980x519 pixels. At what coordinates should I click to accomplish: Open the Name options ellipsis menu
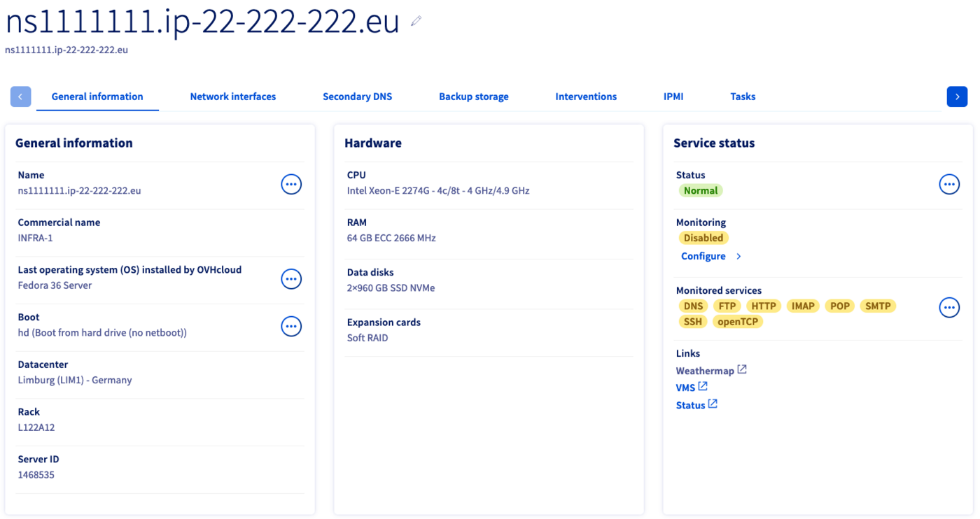pos(291,184)
